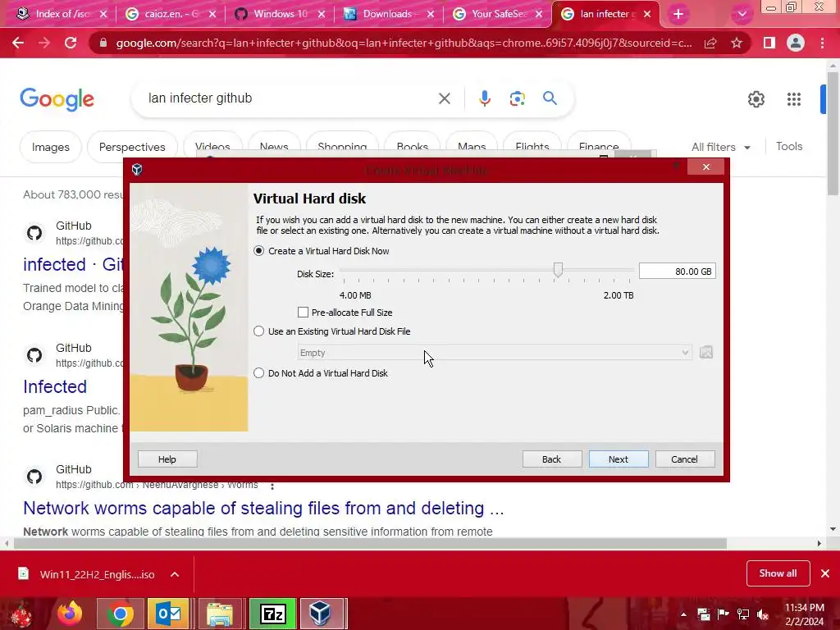Click the vertical page scrollbar
The width and height of the screenshot is (840, 630).
[833, 133]
